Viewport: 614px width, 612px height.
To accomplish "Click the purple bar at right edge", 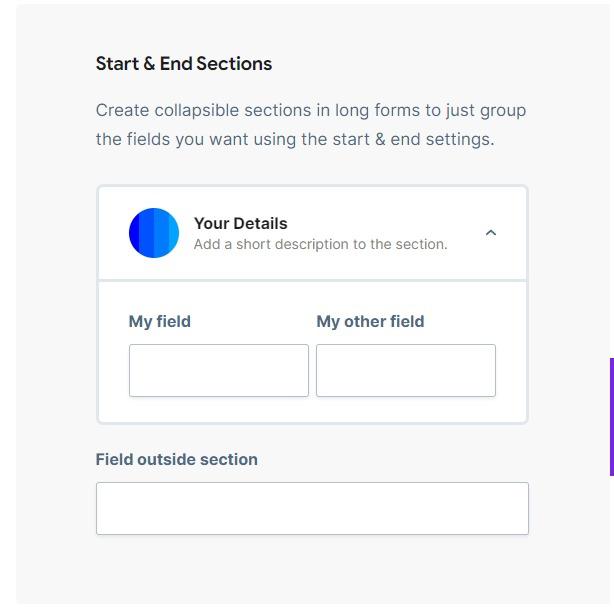I will (x=611, y=416).
